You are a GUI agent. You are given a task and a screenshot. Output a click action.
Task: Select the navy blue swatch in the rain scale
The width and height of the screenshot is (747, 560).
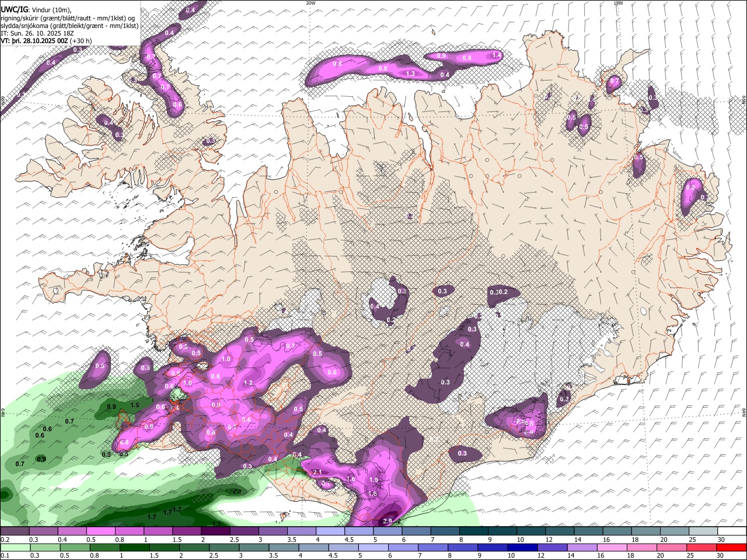522,548
